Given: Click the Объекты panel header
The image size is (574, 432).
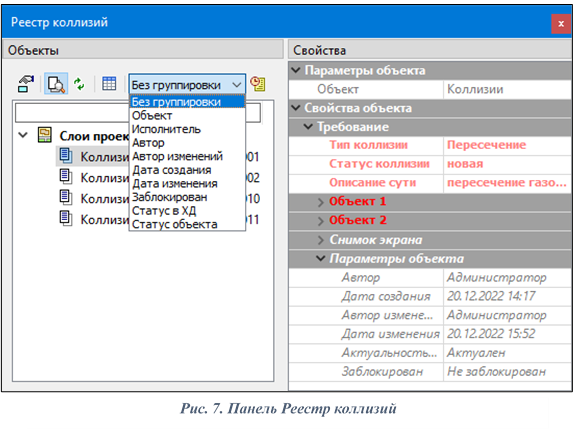Looking at the screenshot, I should [x=143, y=50].
